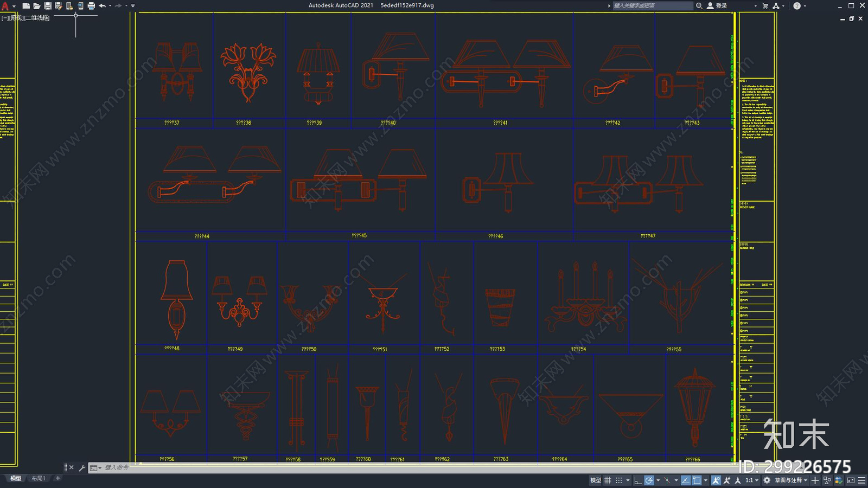Toggle show annotation objects icon
The width and height of the screenshot is (868, 488).
tap(716, 480)
